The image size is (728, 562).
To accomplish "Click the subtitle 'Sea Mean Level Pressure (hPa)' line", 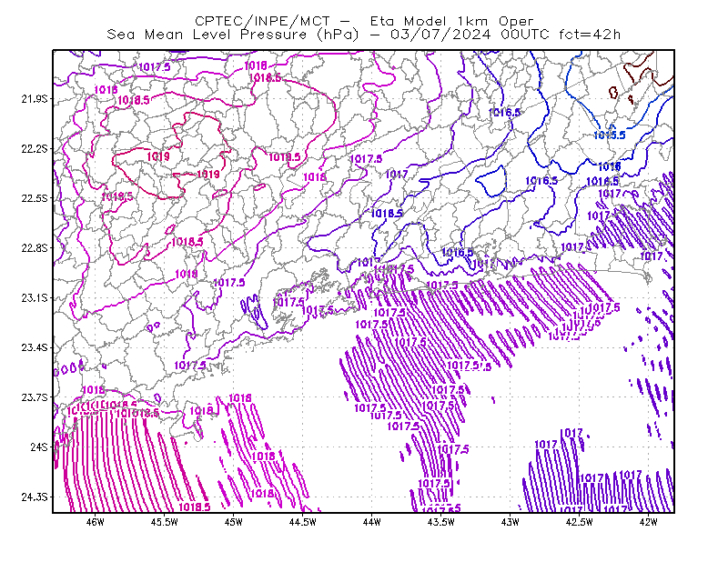I will pos(363,35).
